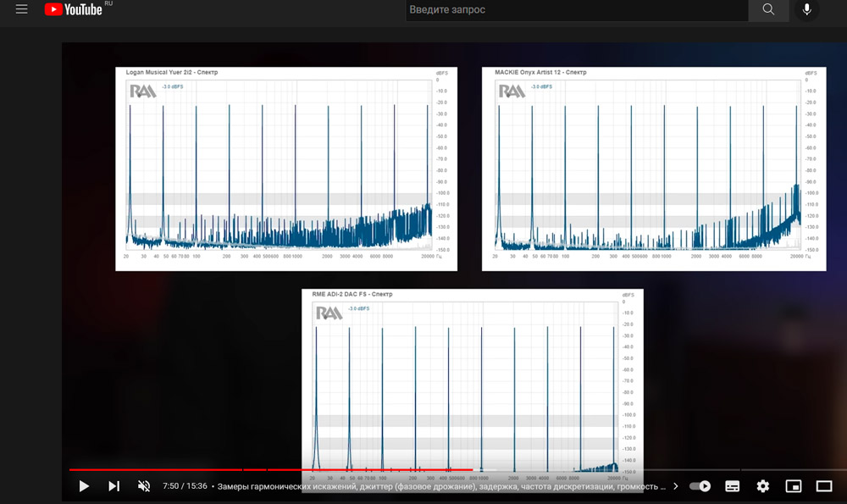Enable theater mode view
This screenshot has height=504, width=847.
[824, 486]
